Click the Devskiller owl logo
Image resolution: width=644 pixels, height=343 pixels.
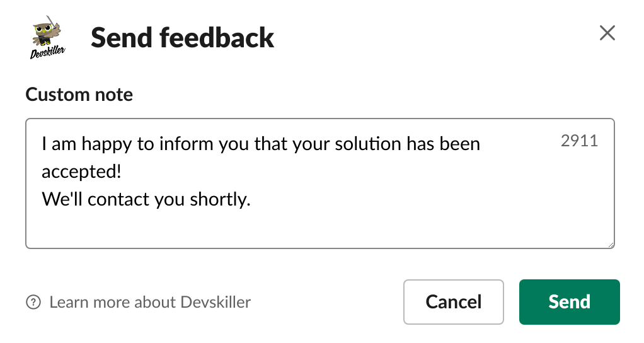48,33
